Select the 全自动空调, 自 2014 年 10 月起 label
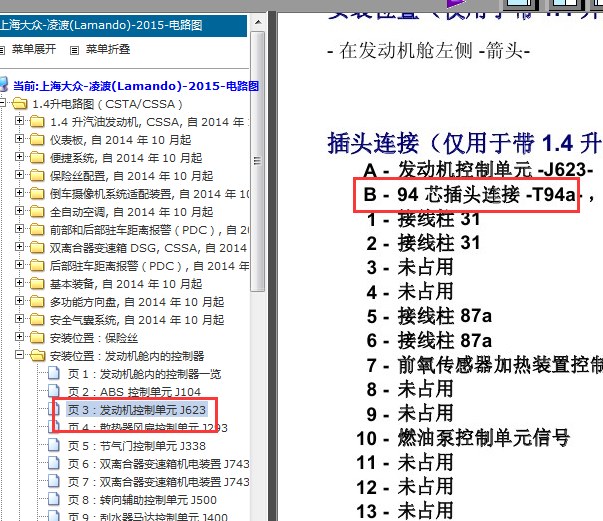Image resolution: width=603 pixels, height=521 pixels. point(132,212)
